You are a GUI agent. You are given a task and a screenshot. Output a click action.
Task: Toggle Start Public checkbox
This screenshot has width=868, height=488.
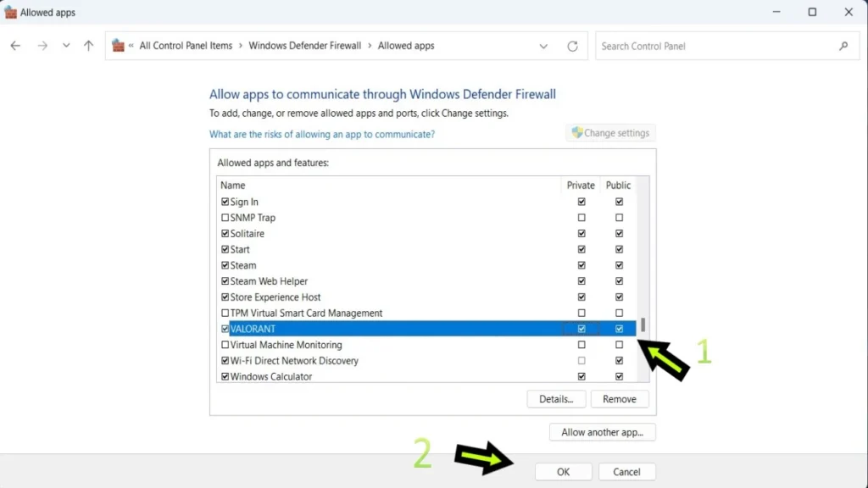[x=619, y=250]
